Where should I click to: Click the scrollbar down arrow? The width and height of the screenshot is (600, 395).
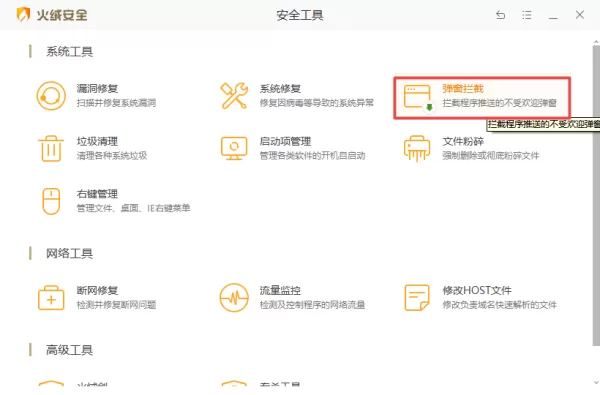[x=596, y=382]
